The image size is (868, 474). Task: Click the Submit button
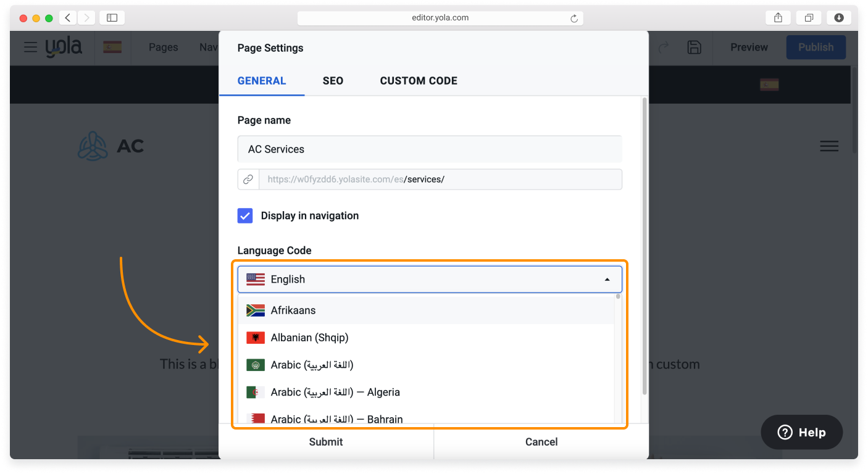point(326,442)
